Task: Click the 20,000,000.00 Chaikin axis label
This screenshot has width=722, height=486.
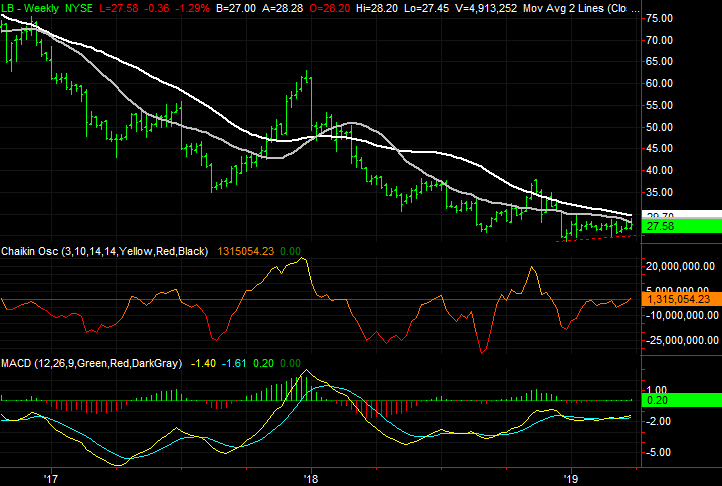Action: [x=682, y=267]
